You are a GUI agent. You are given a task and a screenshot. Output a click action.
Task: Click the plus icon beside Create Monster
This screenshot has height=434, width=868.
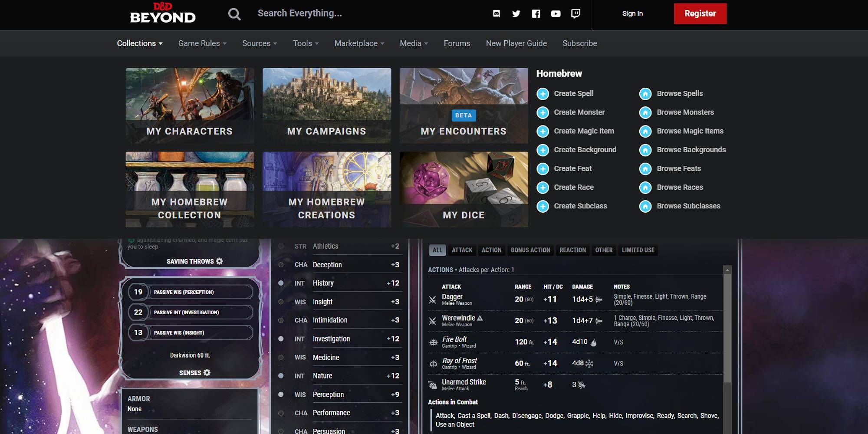click(x=542, y=112)
